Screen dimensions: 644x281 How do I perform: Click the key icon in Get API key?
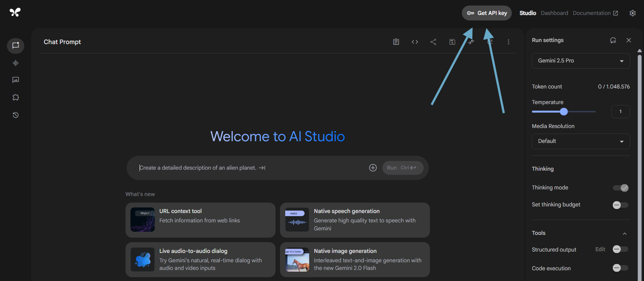pyautogui.click(x=471, y=13)
